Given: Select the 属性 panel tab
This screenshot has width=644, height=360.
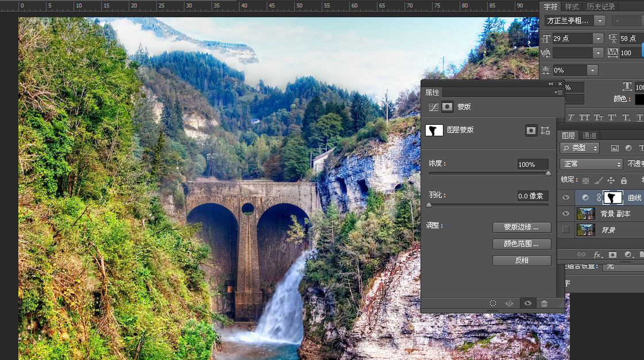Looking at the screenshot, I should click(x=432, y=93).
